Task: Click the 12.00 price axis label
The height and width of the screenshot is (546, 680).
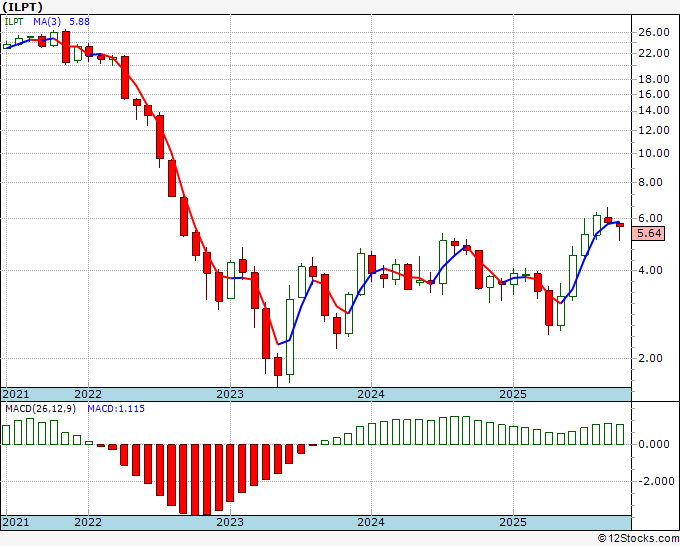Action: pos(654,130)
